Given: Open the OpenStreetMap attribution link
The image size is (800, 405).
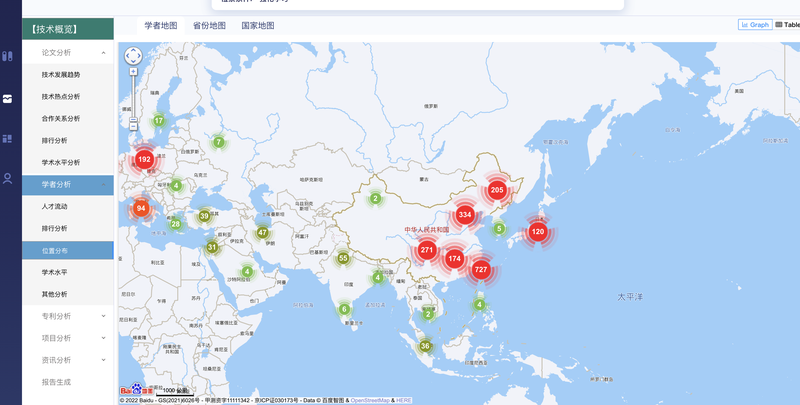Looking at the screenshot, I should [370, 400].
